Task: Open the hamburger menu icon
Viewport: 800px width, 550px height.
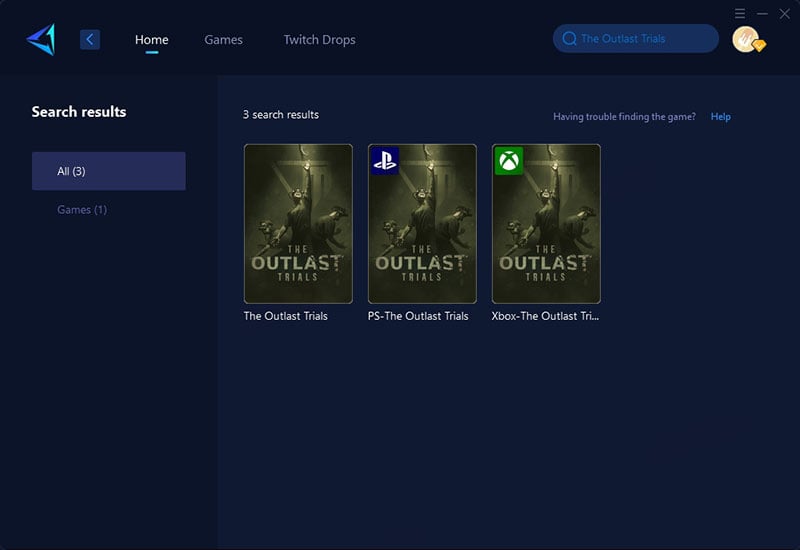Action: tap(740, 13)
